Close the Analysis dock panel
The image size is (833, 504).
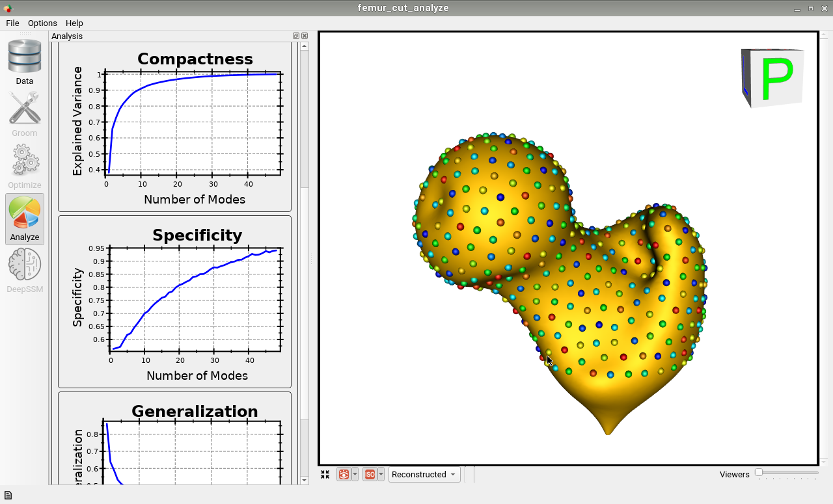tap(305, 36)
